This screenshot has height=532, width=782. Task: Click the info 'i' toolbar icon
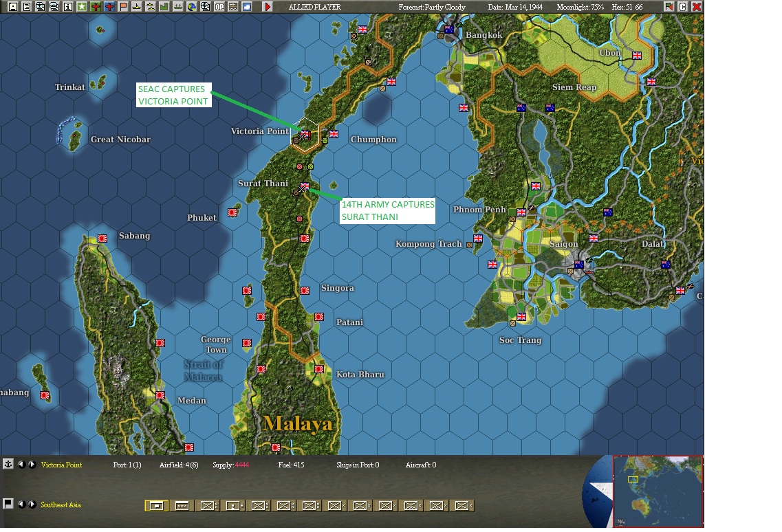[x=68, y=7]
